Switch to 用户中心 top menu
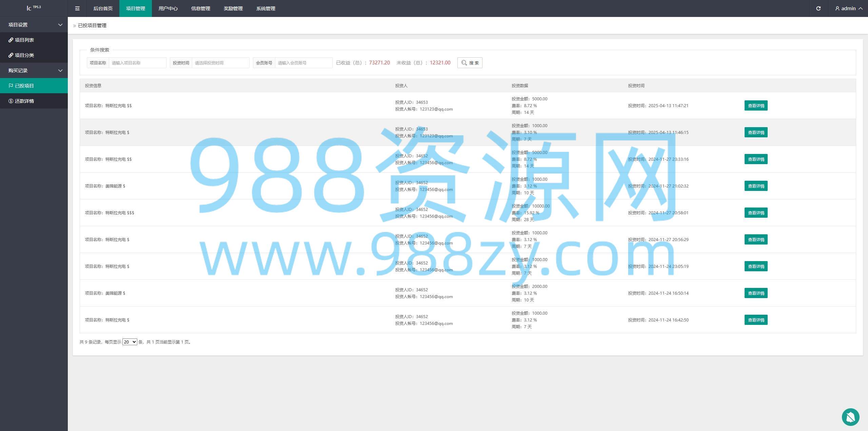Screen dimensions: 868x431 pos(168,8)
